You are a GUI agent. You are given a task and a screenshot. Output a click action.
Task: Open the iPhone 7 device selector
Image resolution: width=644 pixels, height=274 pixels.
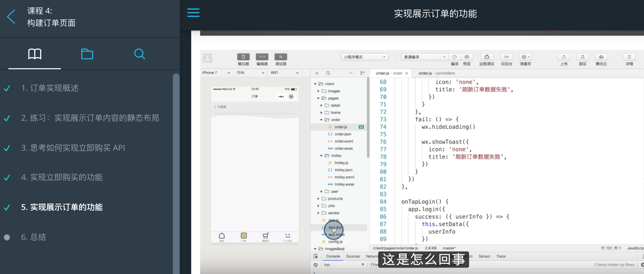216,73
